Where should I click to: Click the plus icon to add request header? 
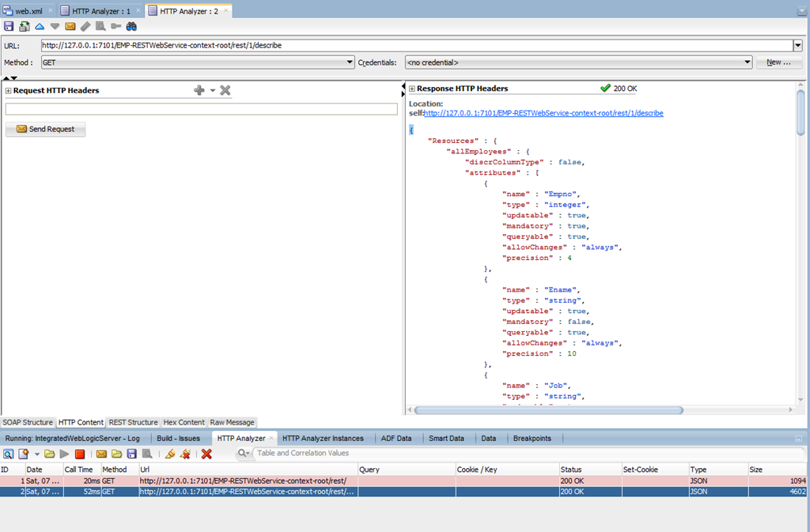[199, 91]
